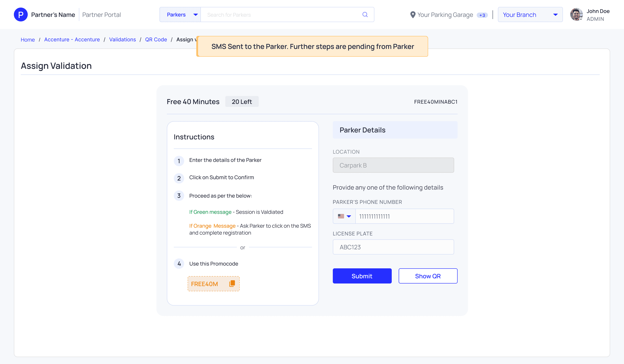The image size is (624, 364).
Task: Click the blue P partner logo
Action: point(21,14)
